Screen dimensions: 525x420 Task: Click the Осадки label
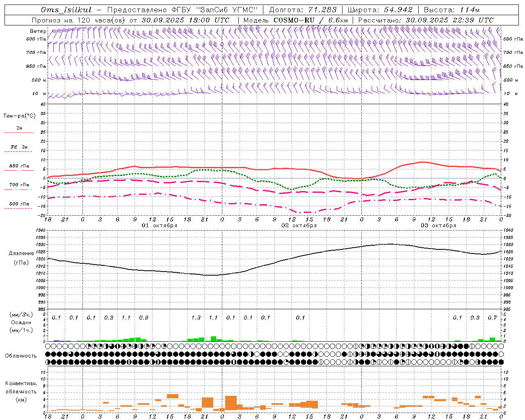click(x=21, y=322)
